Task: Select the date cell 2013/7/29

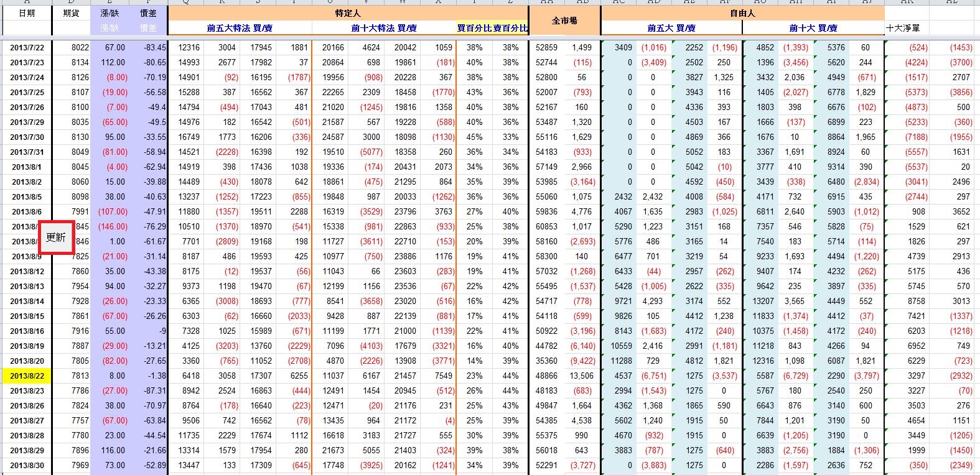Action: (x=27, y=122)
